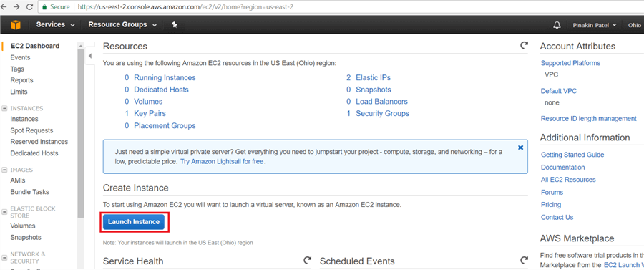644x270 pixels.
Task: Dismiss the Lightsail banner with X
Action: (x=520, y=148)
